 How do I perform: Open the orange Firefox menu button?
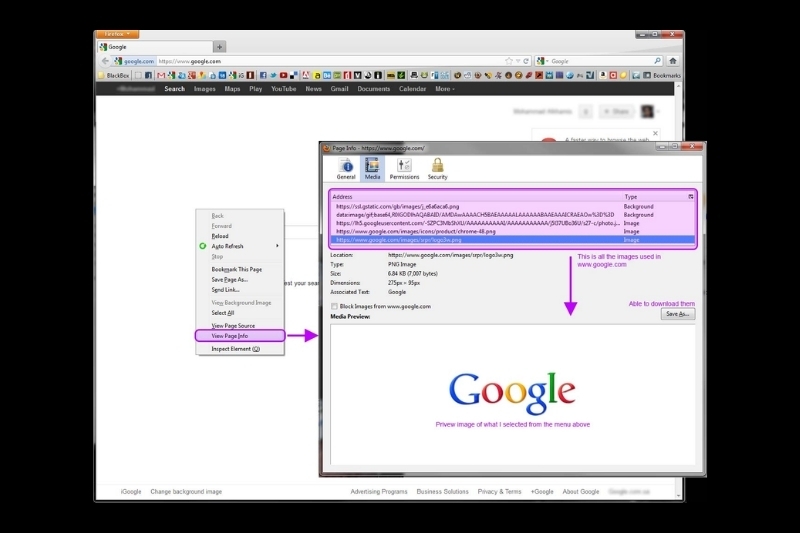[x=117, y=34]
